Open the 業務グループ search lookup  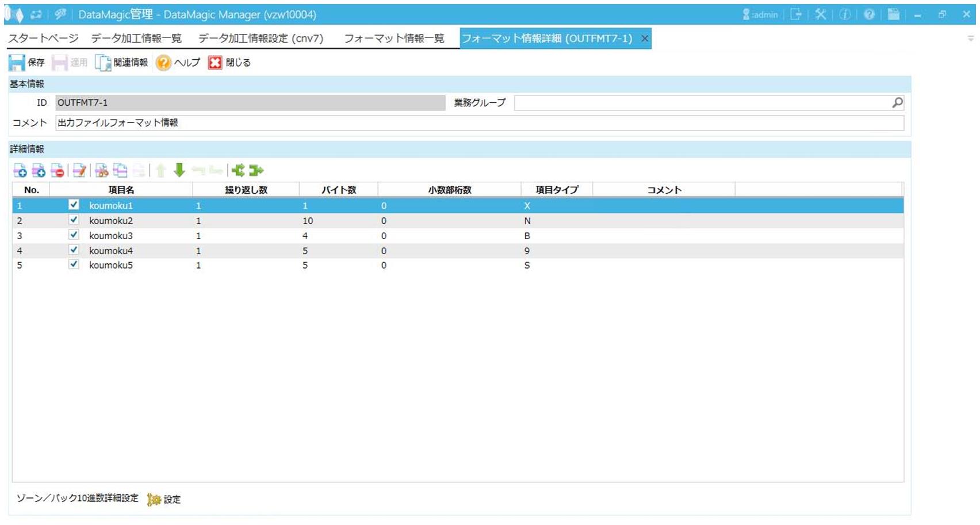pyautogui.click(x=897, y=103)
